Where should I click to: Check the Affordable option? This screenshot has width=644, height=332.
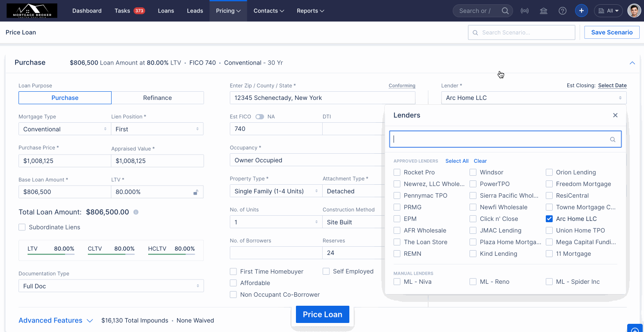(x=233, y=283)
